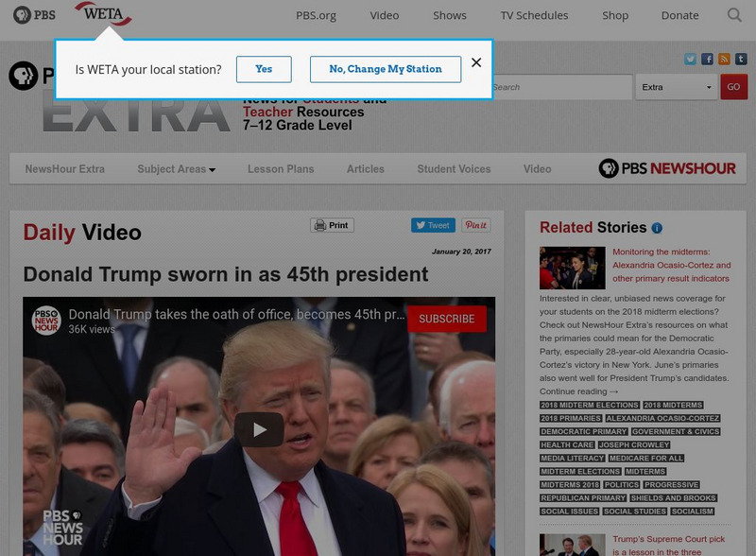Click Continue reading link

click(578, 391)
